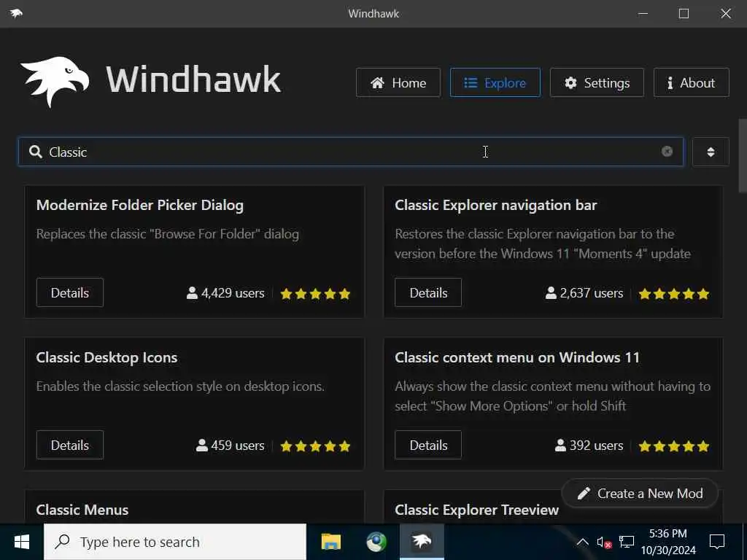The height and width of the screenshot is (560, 747).
Task: View details for Classic Explorer navigation bar
Action: pos(427,292)
